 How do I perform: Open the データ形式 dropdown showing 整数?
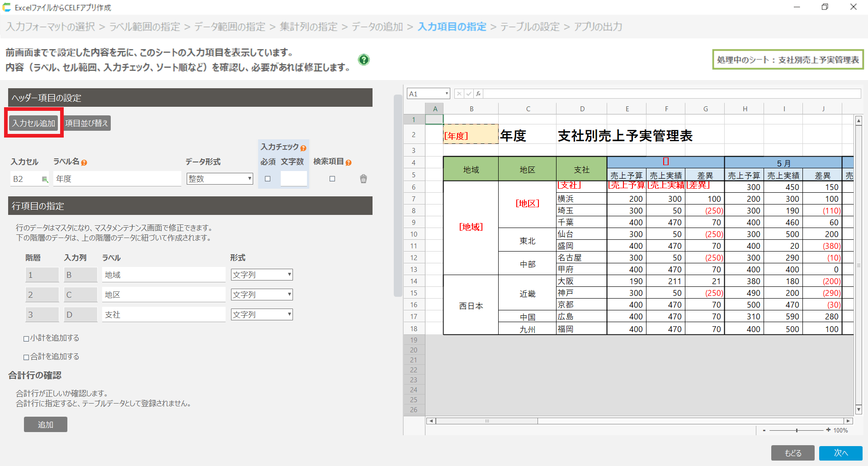pyautogui.click(x=220, y=179)
